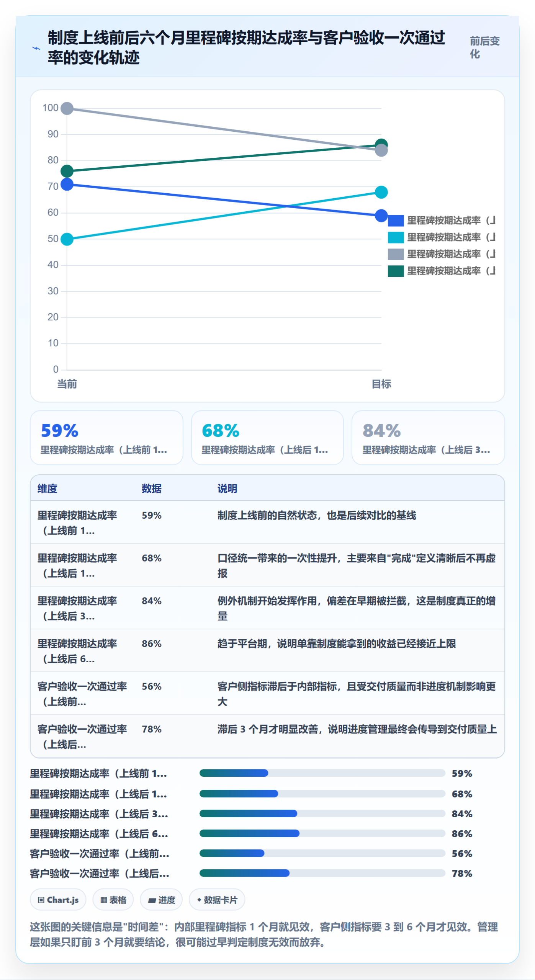
Task: Select the 数据卡片 tag pill
Action: click(x=217, y=900)
